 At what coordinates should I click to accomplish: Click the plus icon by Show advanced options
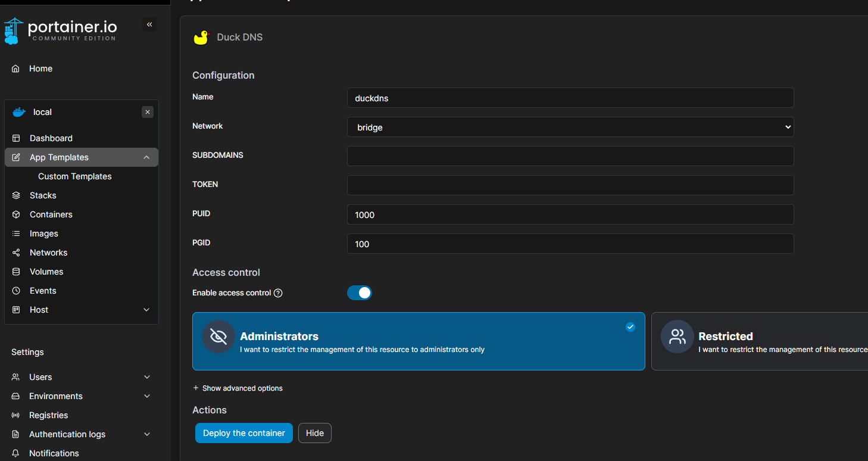pos(196,388)
